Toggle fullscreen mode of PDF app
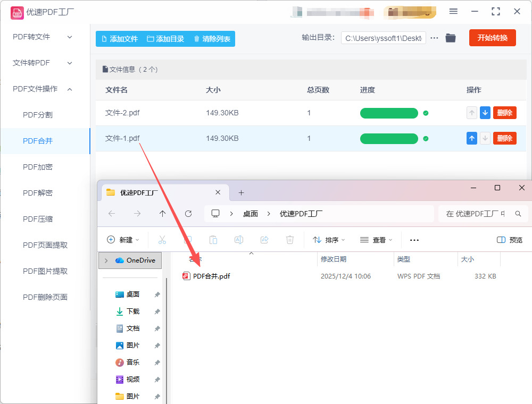This screenshot has width=532, height=404. (496, 12)
